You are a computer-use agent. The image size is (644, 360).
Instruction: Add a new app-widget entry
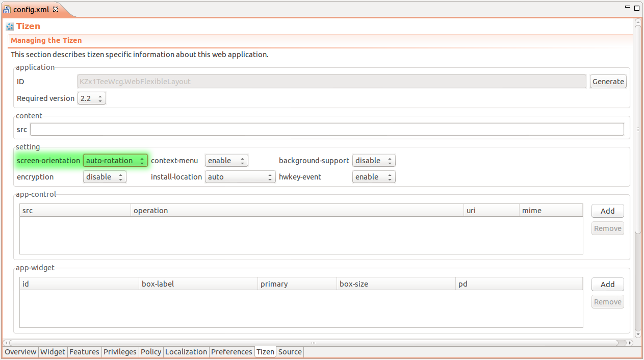click(607, 285)
